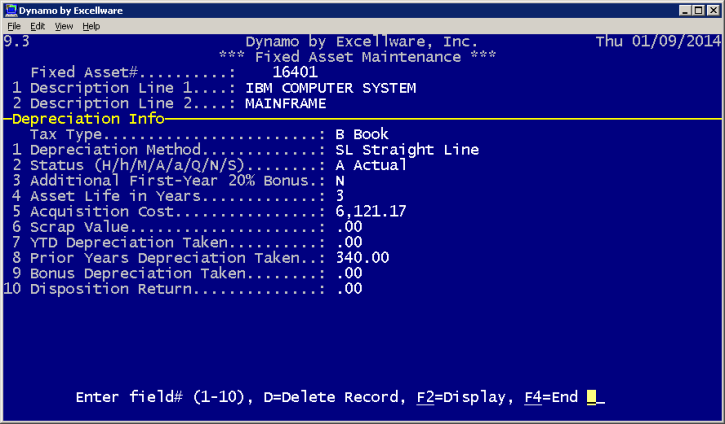Click the Depreciation Method label
Viewport: 725px width, 424px height.
point(178,150)
